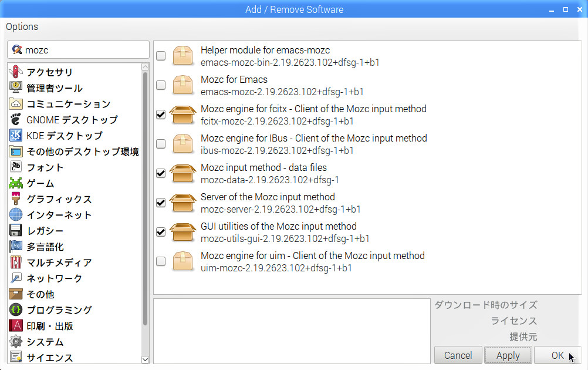Click the マルチメディア category icon
This screenshot has height=370, width=588.
coord(16,262)
